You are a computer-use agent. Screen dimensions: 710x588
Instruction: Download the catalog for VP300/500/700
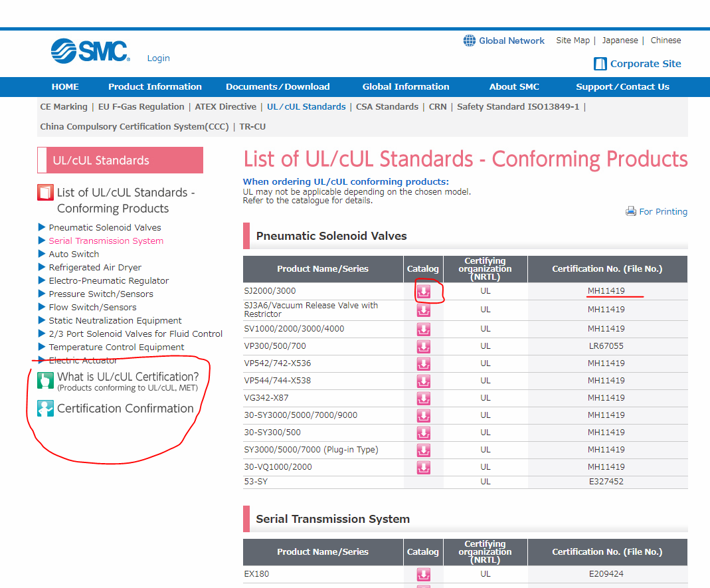click(423, 346)
